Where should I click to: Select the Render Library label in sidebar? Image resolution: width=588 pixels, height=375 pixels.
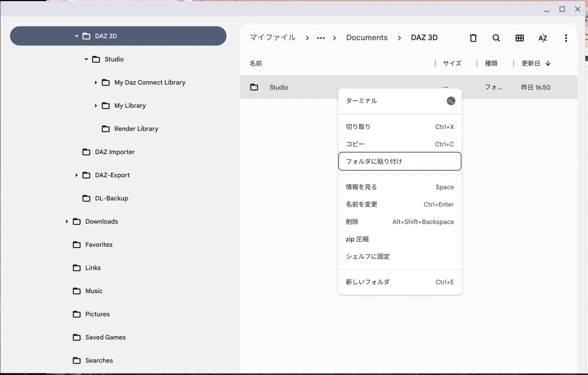pyautogui.click(x=136, y=129)
